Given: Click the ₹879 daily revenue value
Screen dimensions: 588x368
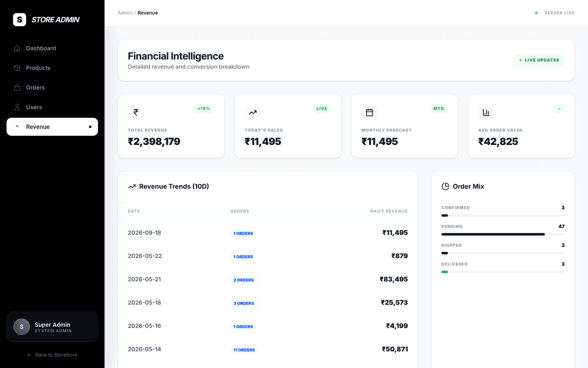Looking at the screenshot, I should (399, 256).
